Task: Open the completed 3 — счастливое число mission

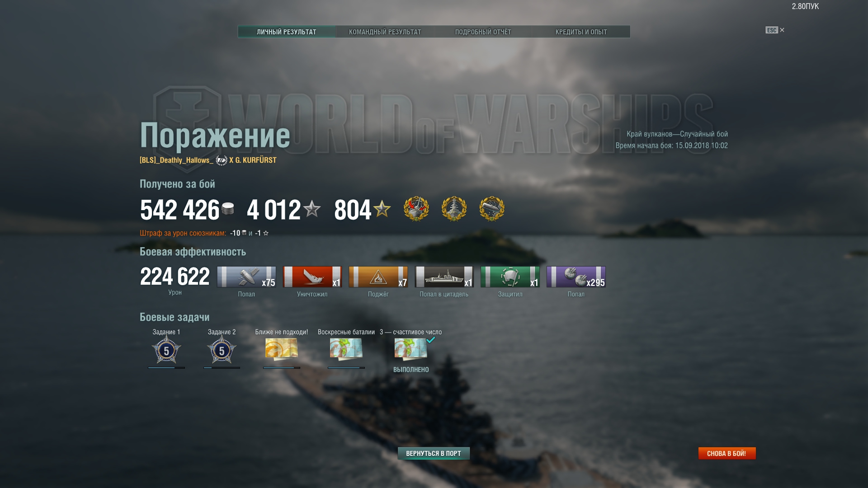Action: point(411,349)
